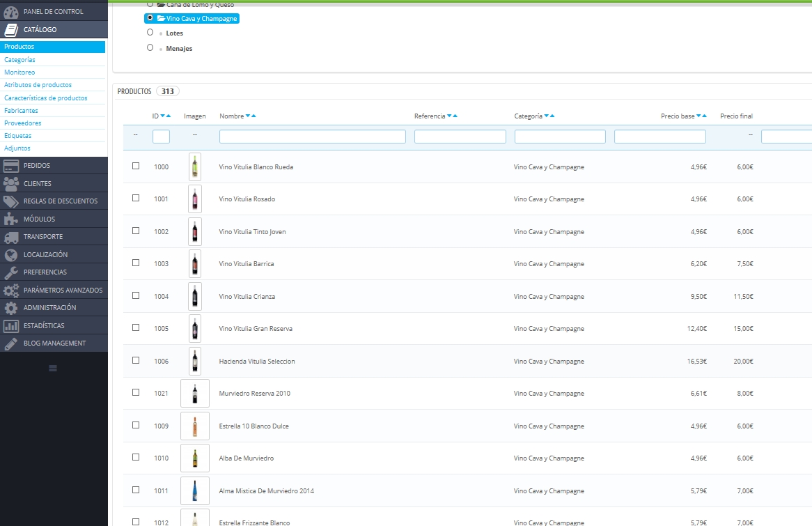Click into the Precio base filter field
The width and height of the screenshot is (812, 526).
(x=659, y=137)
